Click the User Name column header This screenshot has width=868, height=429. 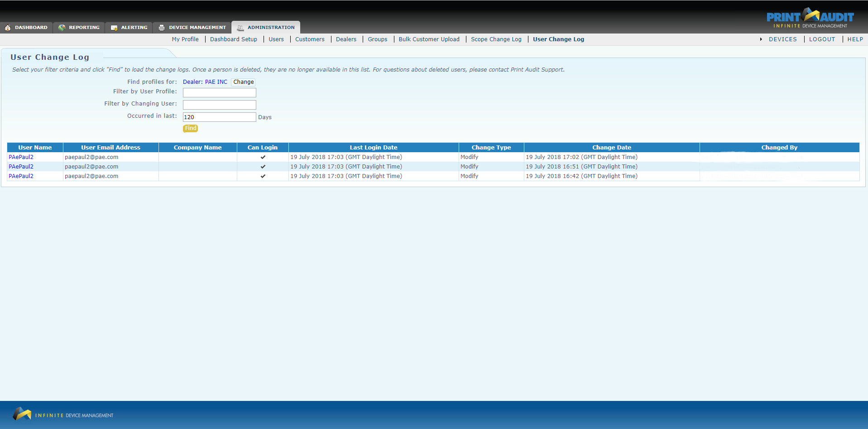tap(35, 147)
